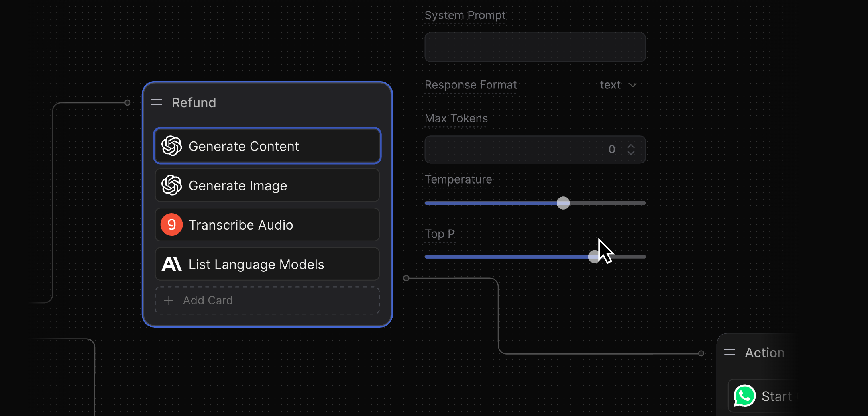Click the OpenAI icon on Generate Image

coord(171,185)
